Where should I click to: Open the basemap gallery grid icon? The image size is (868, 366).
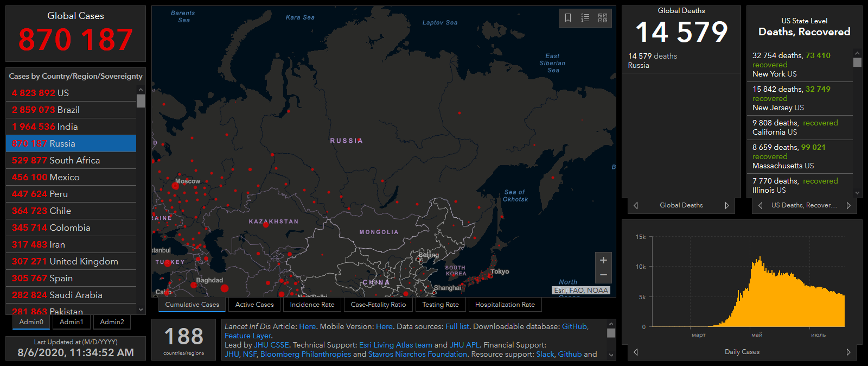pyautogui.click(x=603, y=18)
